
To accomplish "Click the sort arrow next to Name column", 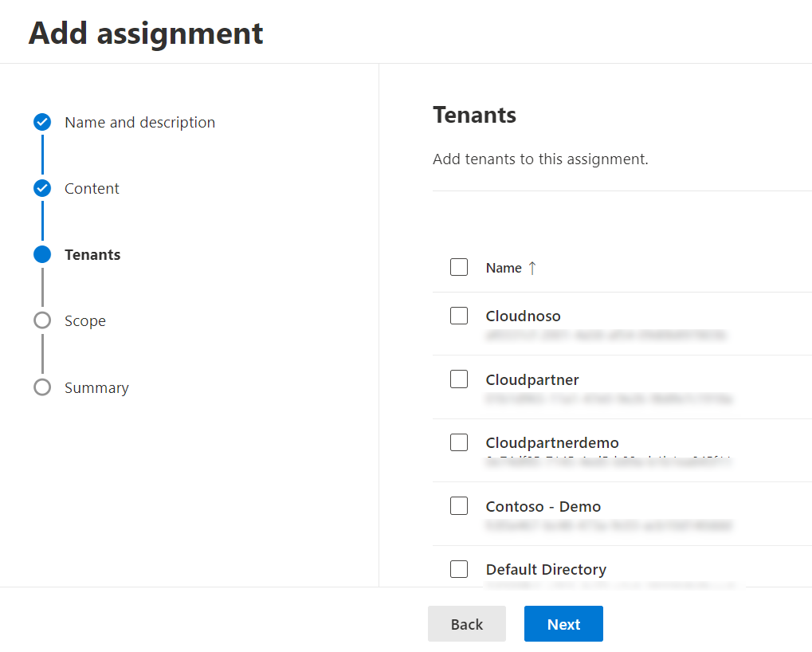I will pyautogui.click(x=532, y=268).
